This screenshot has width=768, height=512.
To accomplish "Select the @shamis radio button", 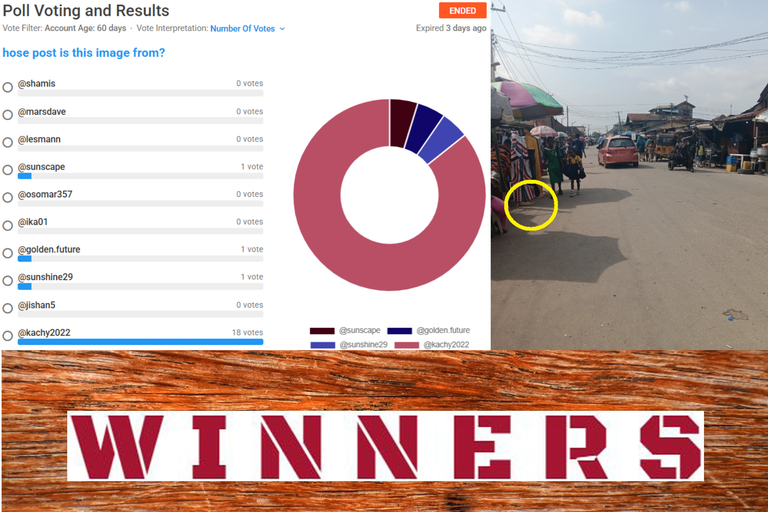I will [7, 87].
